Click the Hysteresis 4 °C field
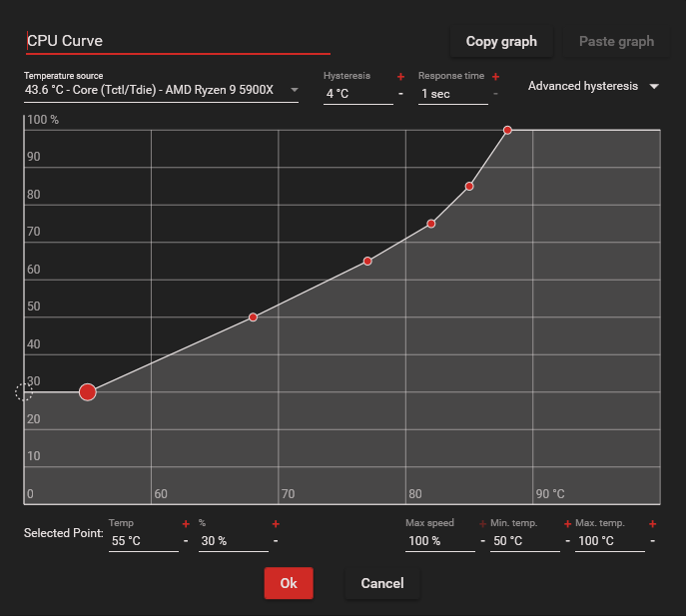This screenshot has height=616, width=686. point(358,94)
